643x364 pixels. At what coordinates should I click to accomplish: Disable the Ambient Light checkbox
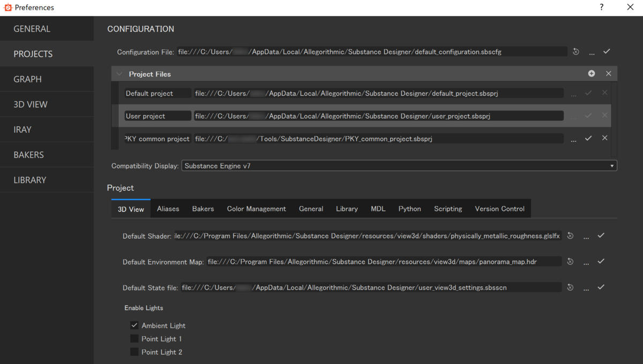point(134,325)
